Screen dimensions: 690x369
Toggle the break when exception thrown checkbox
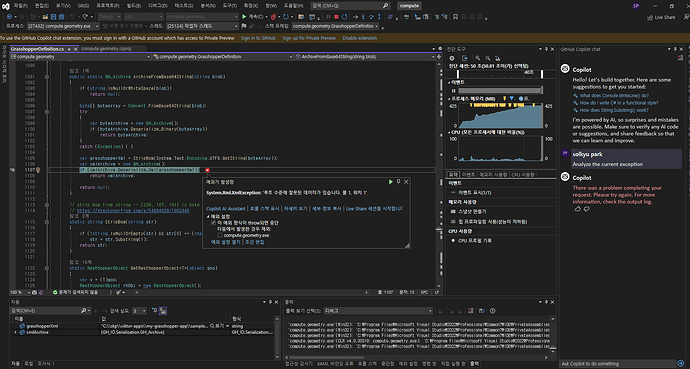point(213,223)
